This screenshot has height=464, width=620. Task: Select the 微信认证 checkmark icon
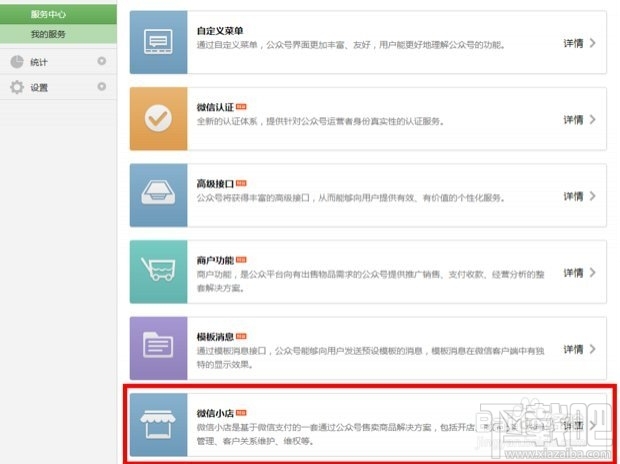(x=158, y=118)
